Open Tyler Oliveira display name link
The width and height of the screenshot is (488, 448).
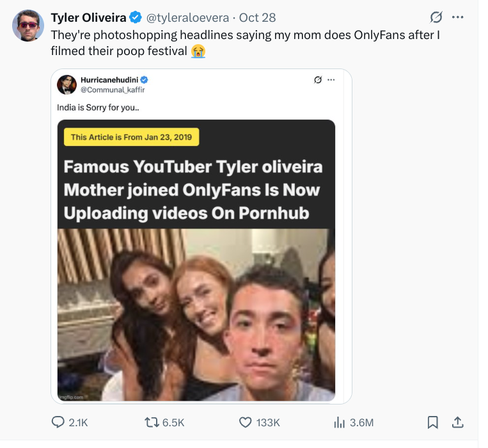(x=88, y=17)
